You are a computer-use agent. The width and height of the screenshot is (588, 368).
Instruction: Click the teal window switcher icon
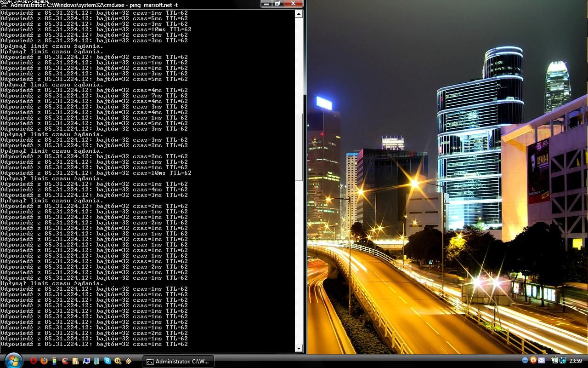click(x=96, y=361)
